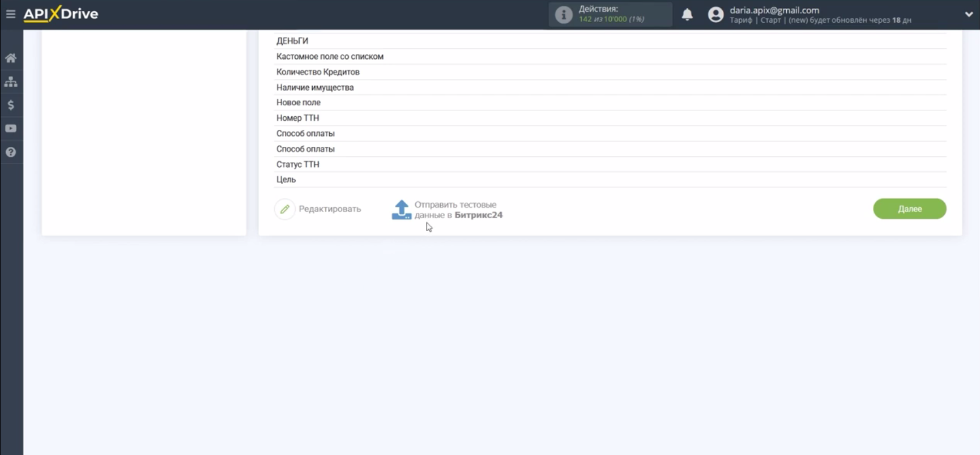This screenshot has height=455, width=980.
Task: Click the ApiX-Drive logo
Action: tap(61, 14)
